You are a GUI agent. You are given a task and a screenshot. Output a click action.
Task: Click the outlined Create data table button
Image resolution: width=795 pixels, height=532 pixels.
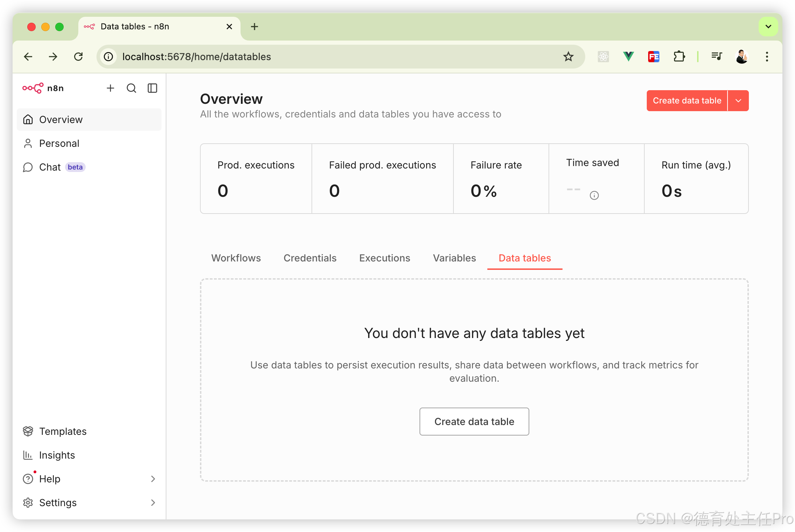[x=474, y=422]
